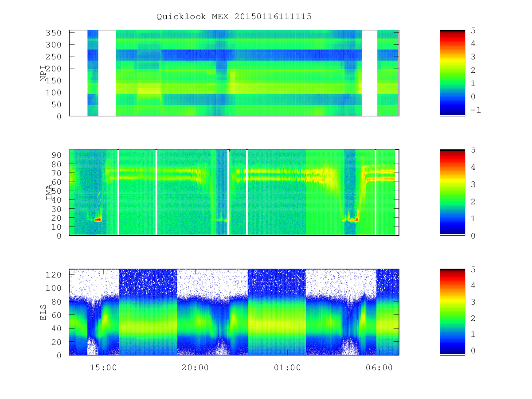Select the IMA y-axis label
Viewport: 532px width, 399px height.
(x=49, y=192)
